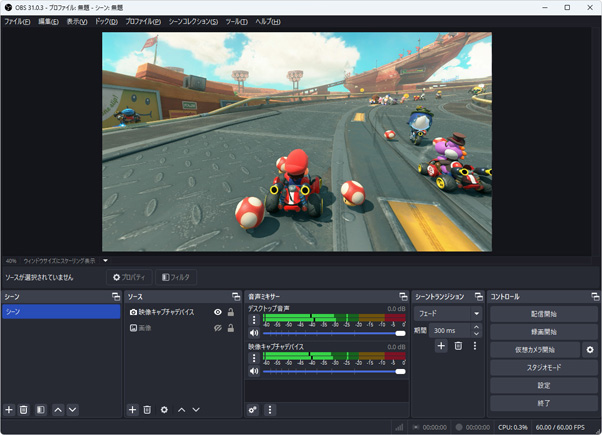Click the network connection status icon
Viewport: 602px width, 435px height.
click(399, 427)
